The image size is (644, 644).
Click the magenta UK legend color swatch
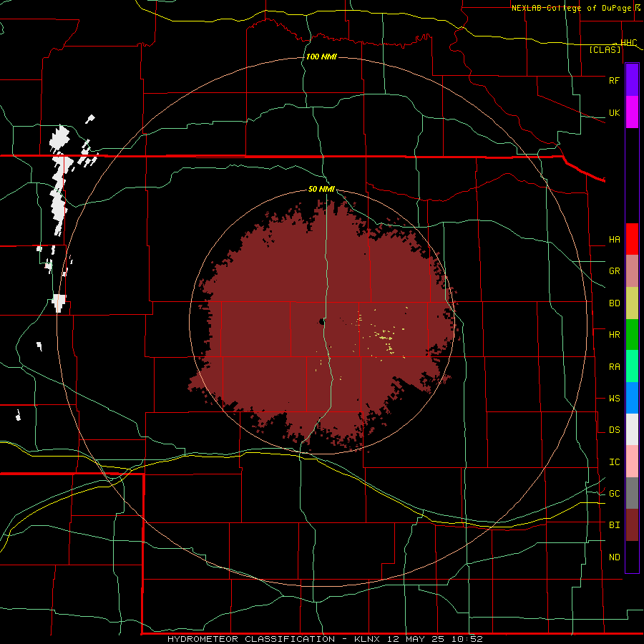(632, 112)
